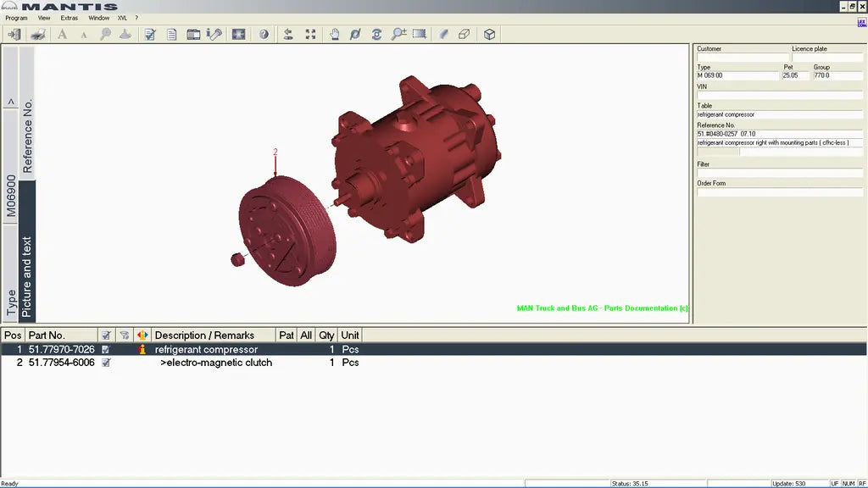Click the fit-to-window arrows icon
The width and height of the screenshot is (868, 488).
[x=310, y=35]
